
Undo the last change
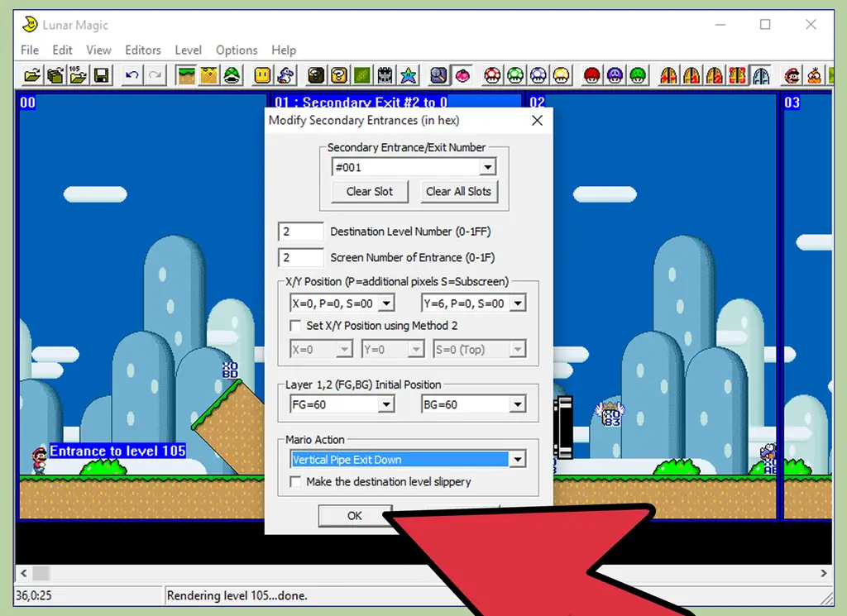(x=132, y=75)
